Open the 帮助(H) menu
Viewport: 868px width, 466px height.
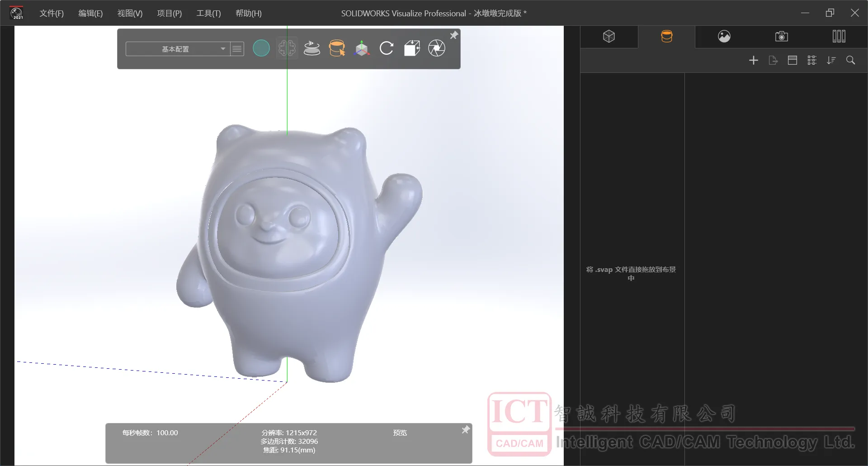[248, 13]
